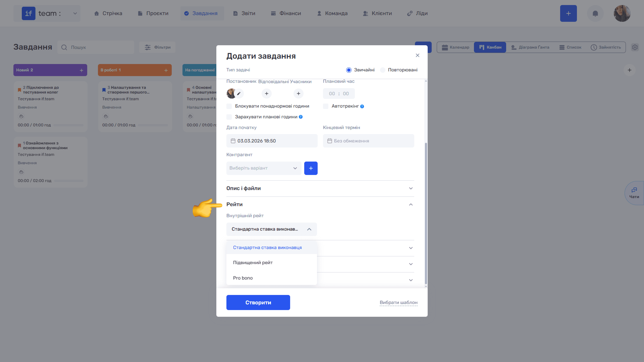Switch to Зайнятість view
This screenshot has width=644, height=362.
coord(605,47)
